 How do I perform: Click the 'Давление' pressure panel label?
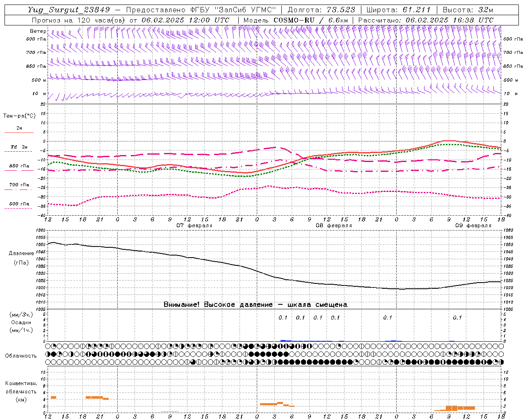(21, 253)
